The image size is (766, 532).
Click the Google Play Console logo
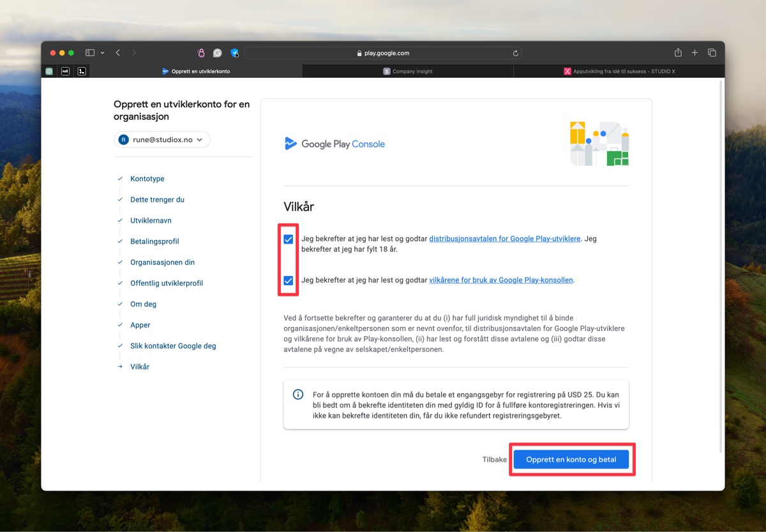click(334, 144)
